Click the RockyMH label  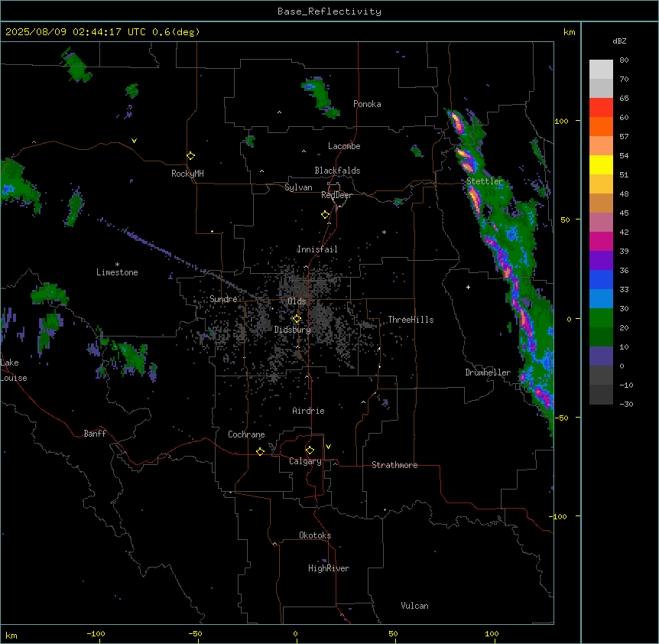click(187, 174)
